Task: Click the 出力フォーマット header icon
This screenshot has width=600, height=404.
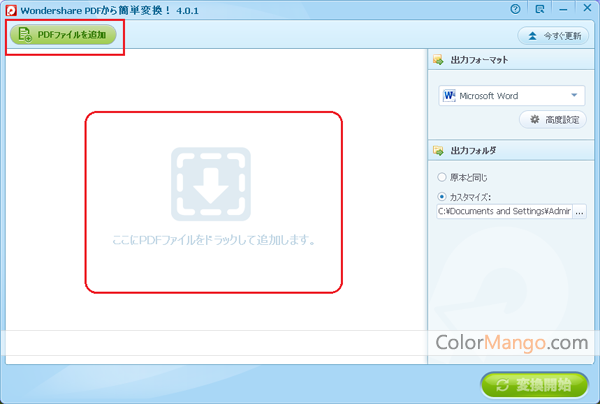Action: coord(438,60)
